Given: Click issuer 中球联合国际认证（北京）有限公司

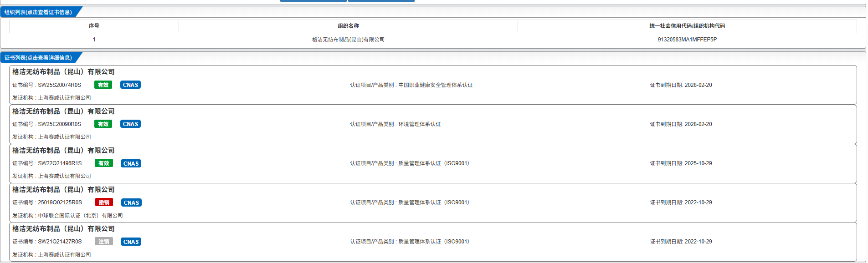Looking at the screenshot, I should [x=80, y=216].
